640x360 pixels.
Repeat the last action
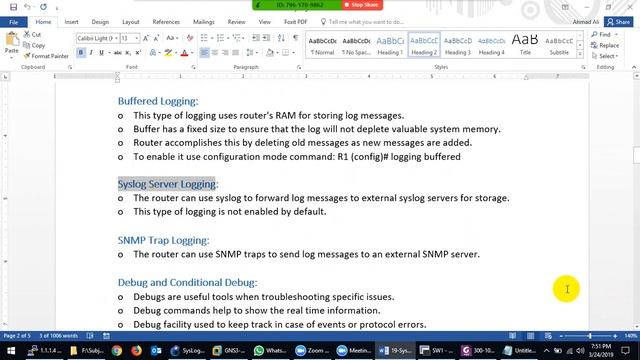pos(43,7)
